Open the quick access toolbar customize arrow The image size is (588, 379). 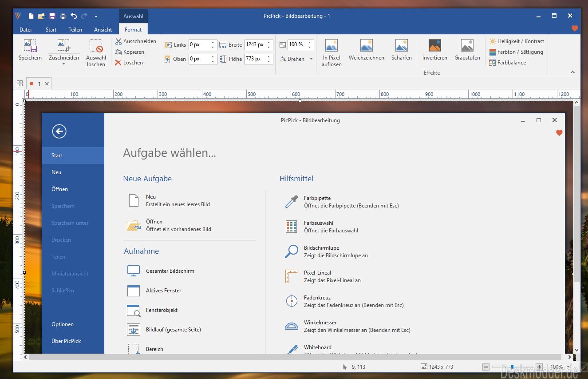click(x=96, y=16)
